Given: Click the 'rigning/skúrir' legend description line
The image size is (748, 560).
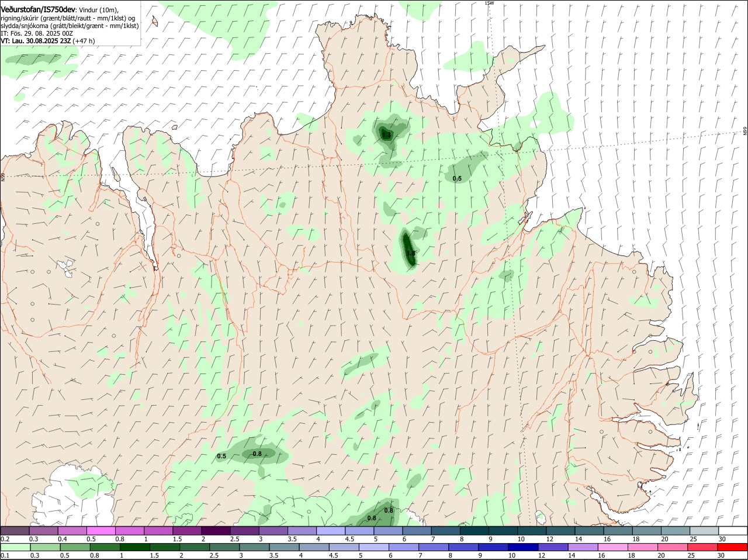Looking at the screenshot, I should point(68,18).
